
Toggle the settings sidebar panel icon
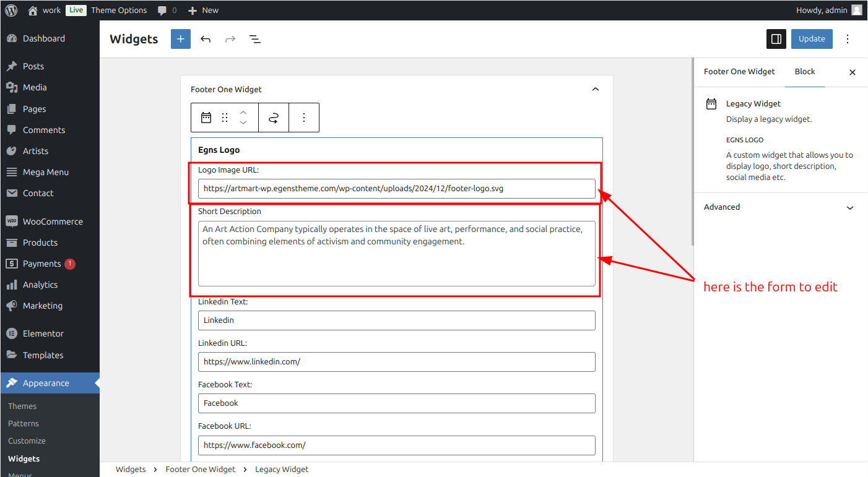tap(776, 39)
